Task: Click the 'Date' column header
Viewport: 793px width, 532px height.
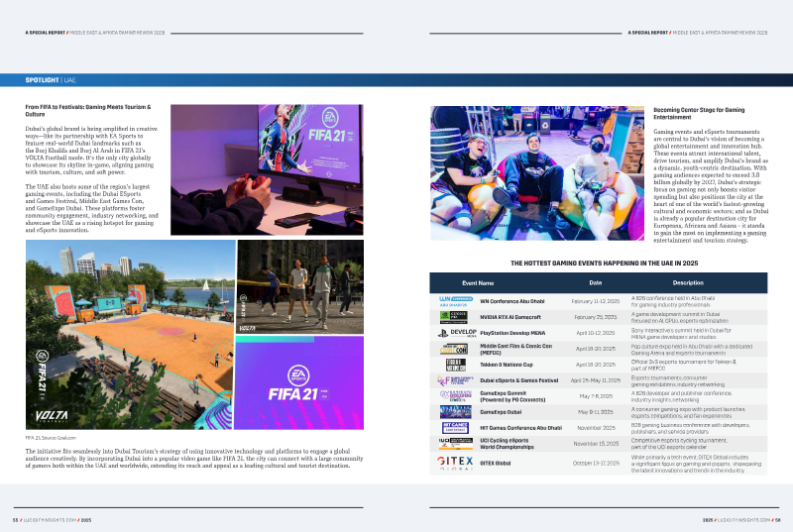Action: pos(596,283)
